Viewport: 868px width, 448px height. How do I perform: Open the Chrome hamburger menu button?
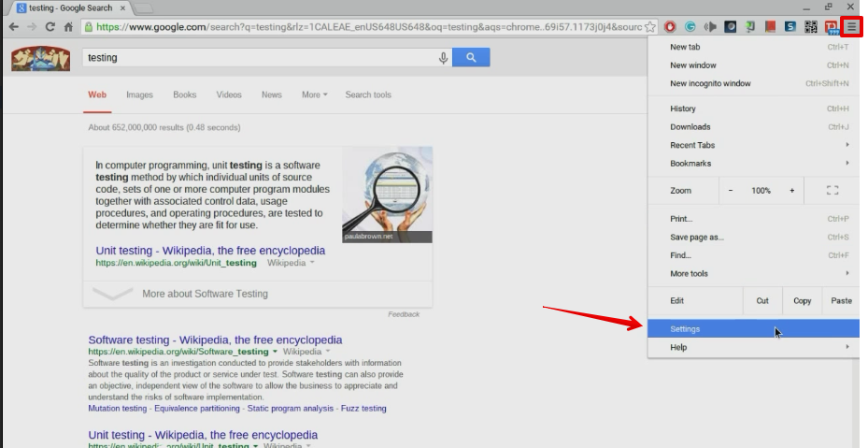tap(851, 26)
